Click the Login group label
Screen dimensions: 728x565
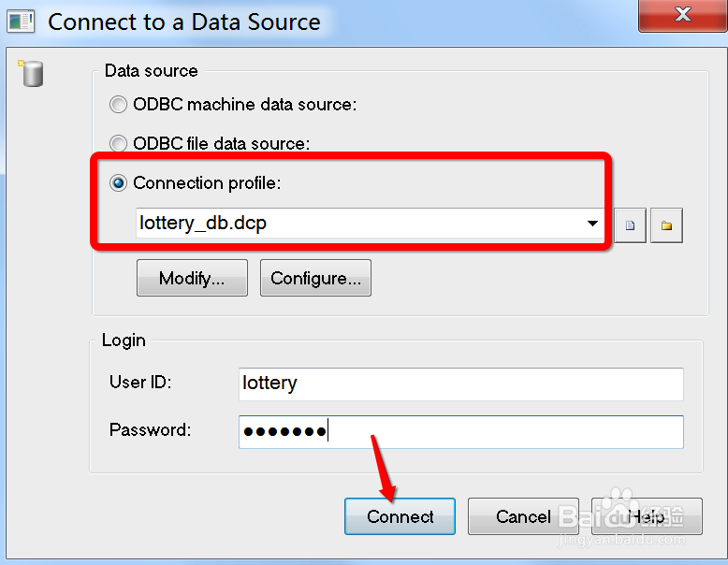(124, 340)
